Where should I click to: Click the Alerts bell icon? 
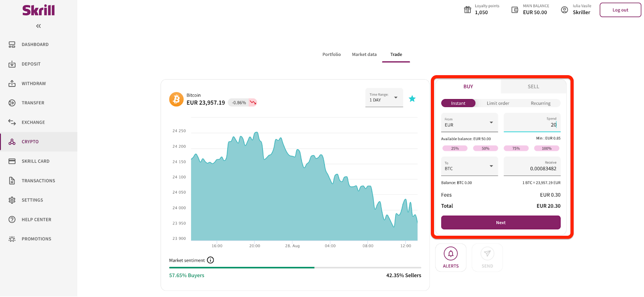[451, 254]
